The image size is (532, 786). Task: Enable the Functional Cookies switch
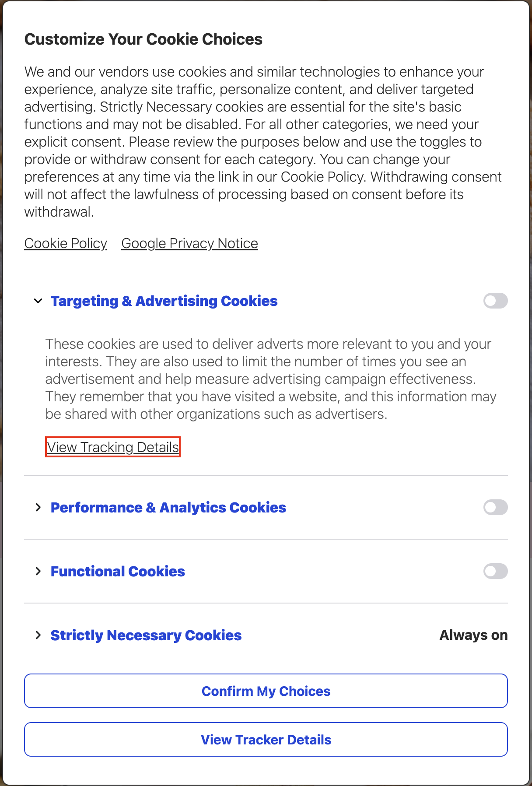(x=495, y=571)
